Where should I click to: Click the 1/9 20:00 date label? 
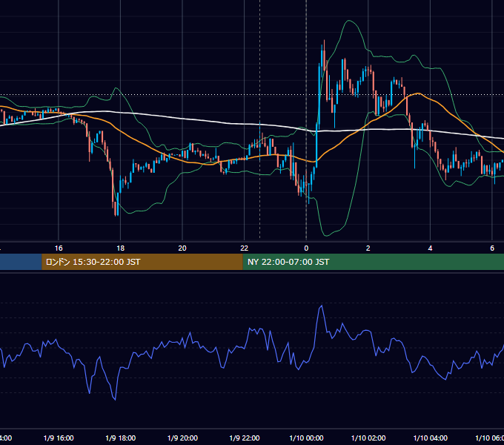click(182, 438)
